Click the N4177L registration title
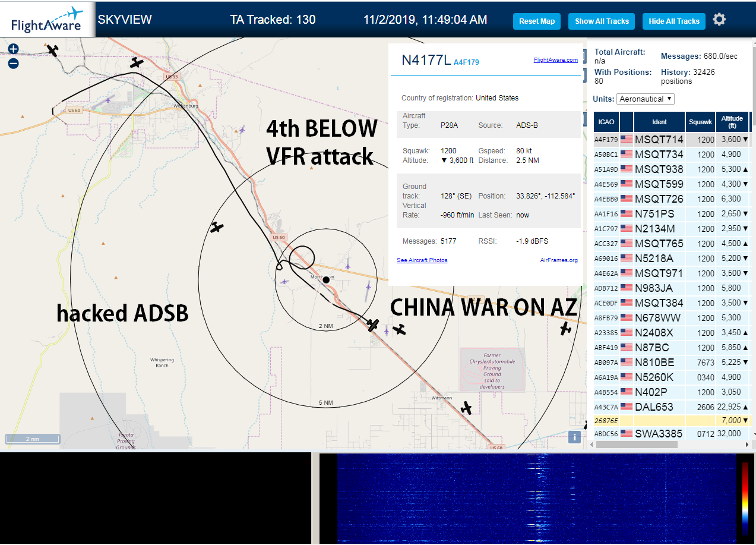The width and height of the screenshot is (756, 545). (x=426, y=60)
